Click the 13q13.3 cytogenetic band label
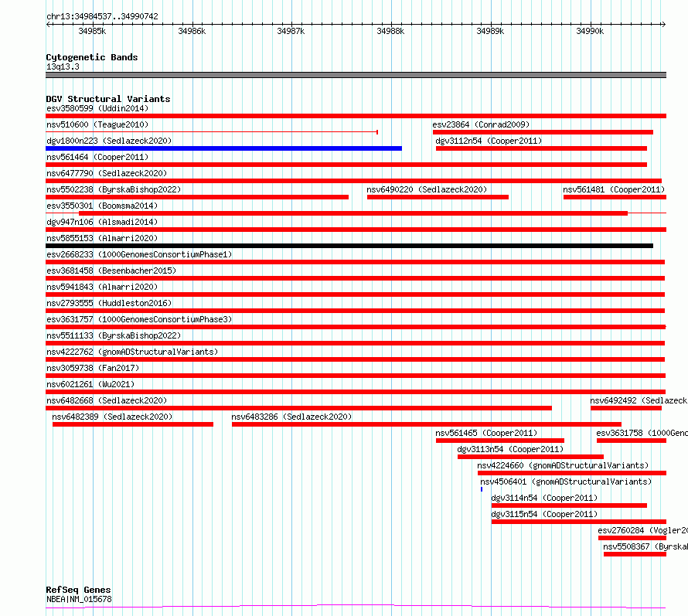 [x=63, y=66]
